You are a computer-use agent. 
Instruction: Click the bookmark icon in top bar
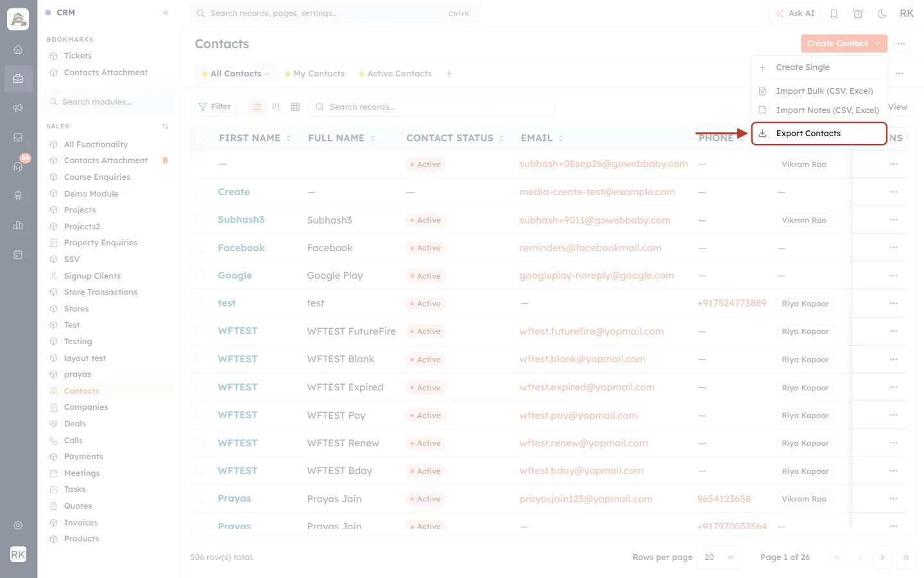(834, 13)
